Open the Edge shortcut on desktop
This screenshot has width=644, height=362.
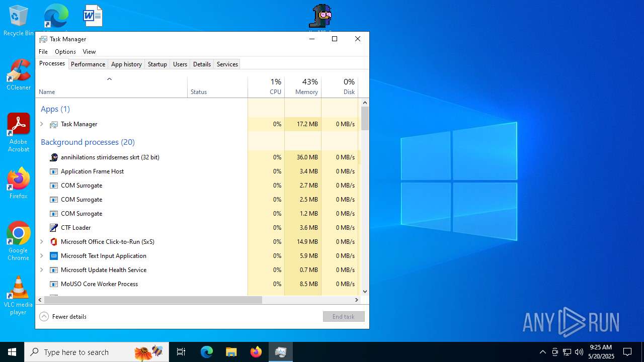(x=56, y=16)
